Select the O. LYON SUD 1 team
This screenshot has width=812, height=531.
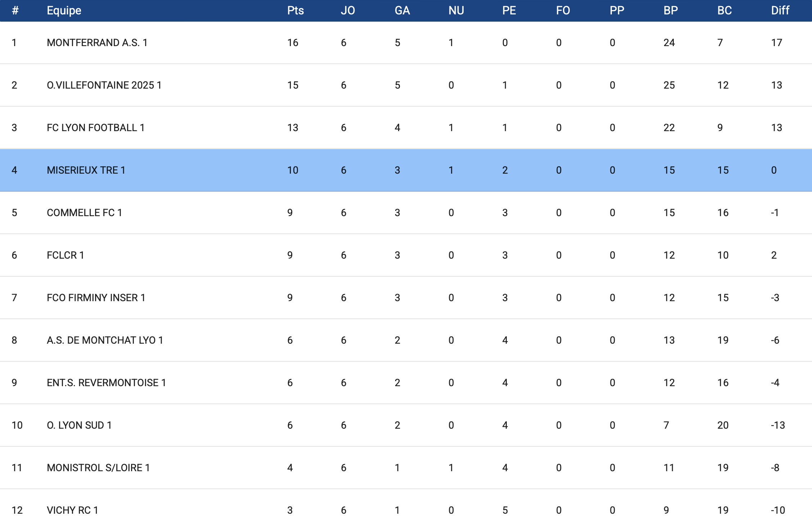tap(79, 425)
